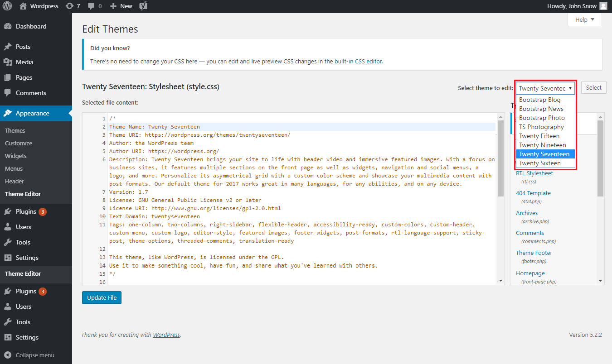Click the theme files list scrollbar thumb
The image size is (612, 364).
[600, 158]
